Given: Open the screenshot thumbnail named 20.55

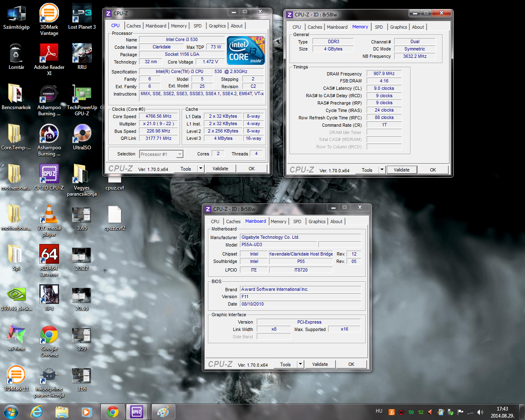Looking at the screenshot, I should point(82,299).
